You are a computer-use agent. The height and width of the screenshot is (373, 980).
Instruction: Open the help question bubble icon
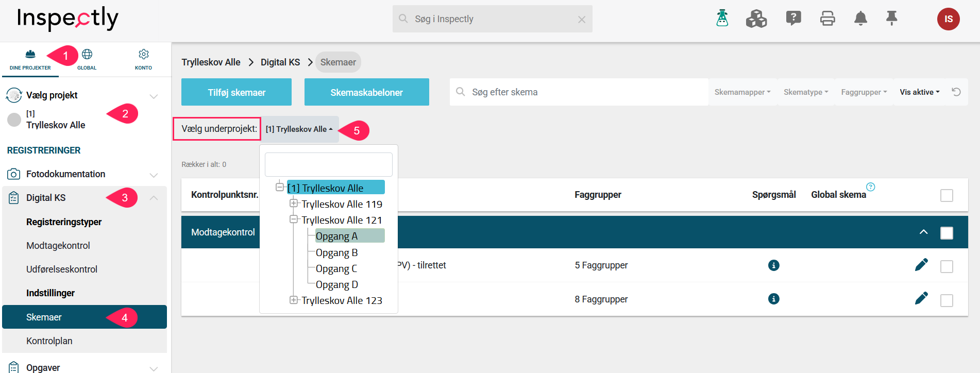793,19
